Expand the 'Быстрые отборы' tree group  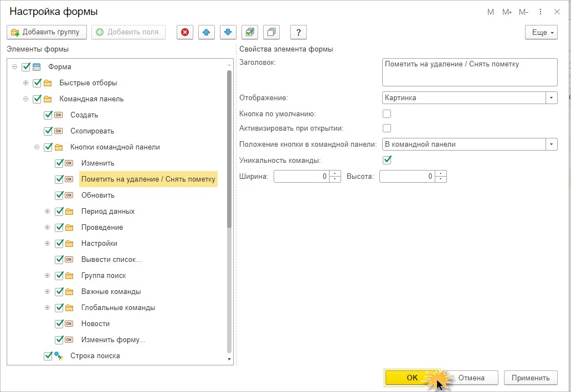(25, 83)
